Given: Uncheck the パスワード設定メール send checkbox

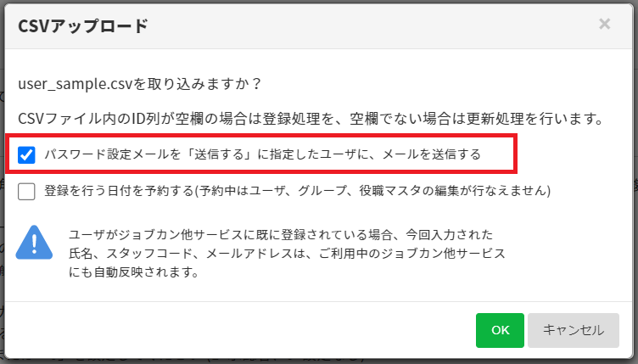Looking at the screenshot, I should pyautogui.click(x=26, y=155).
